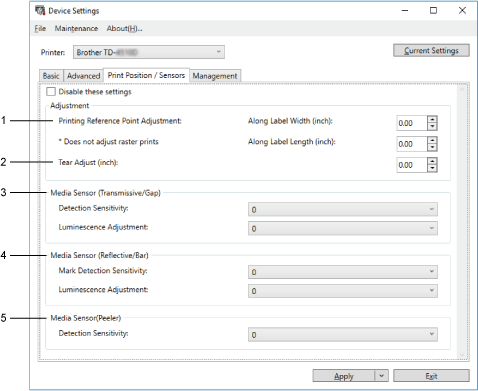478x391 pixels.
Task: Minimize the Device Settings window
Action: click(405, 11)
